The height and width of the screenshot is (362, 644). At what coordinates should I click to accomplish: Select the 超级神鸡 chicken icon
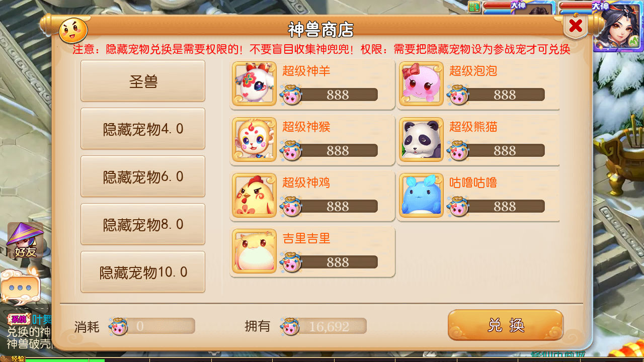click(254, 195)
